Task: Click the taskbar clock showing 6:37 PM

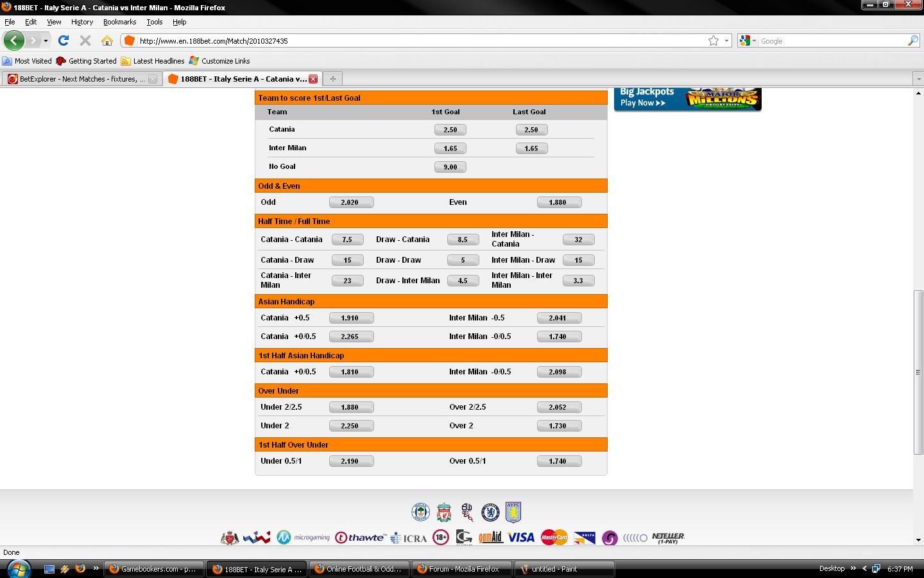Action: (x=900, y=569)
